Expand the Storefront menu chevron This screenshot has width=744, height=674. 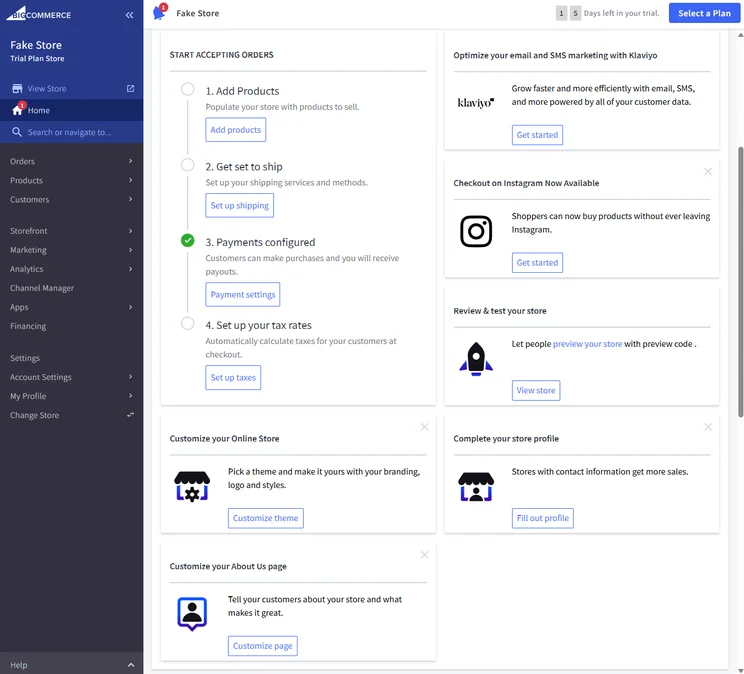(x=130, y=231)
